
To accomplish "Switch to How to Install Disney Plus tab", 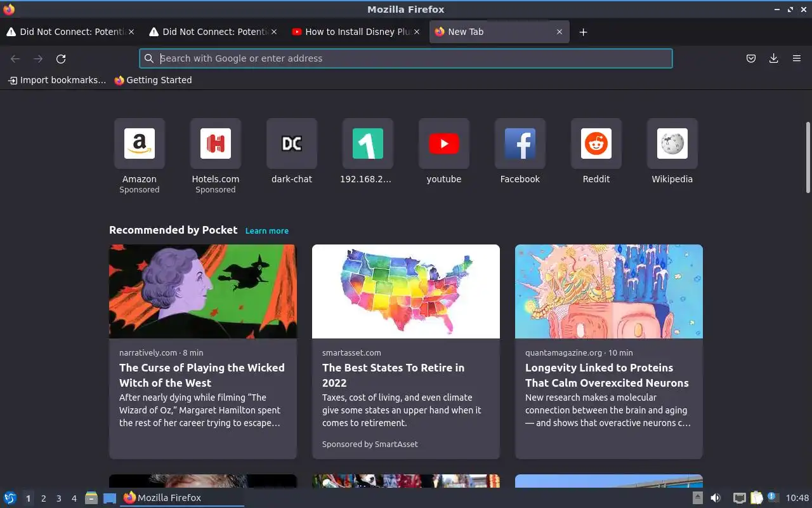I will coord(355,32).
